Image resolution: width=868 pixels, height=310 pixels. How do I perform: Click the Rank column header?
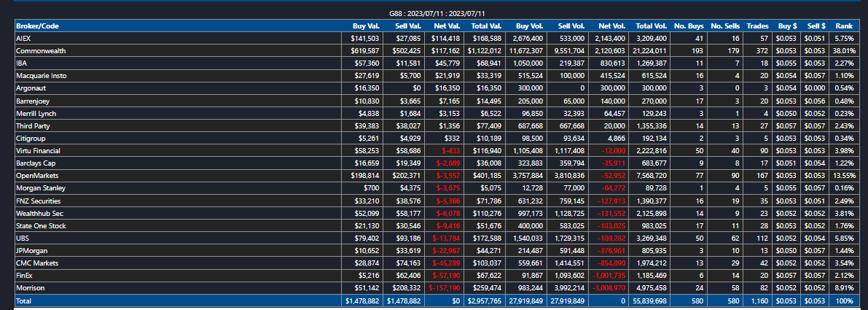(x=844, y=26)
